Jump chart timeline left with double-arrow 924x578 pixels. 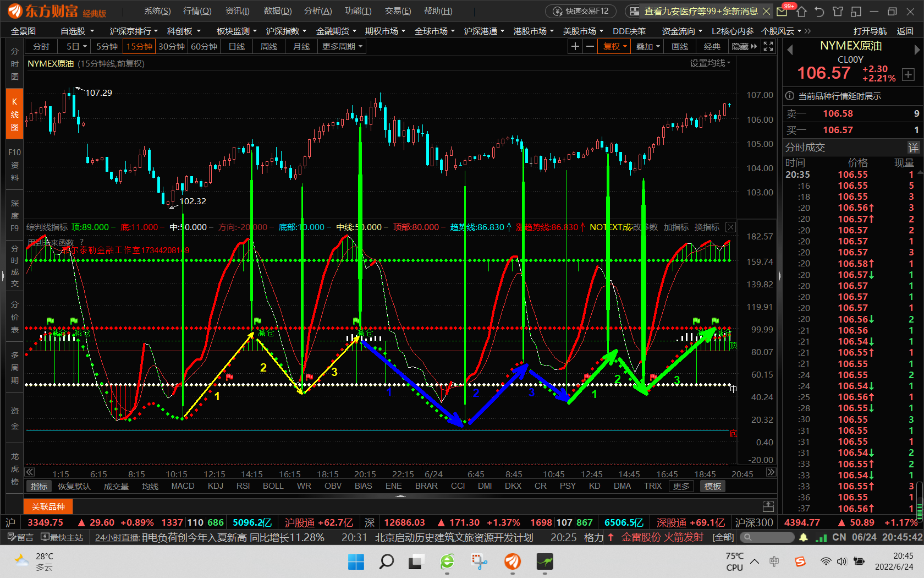click(x=30, y=472)
